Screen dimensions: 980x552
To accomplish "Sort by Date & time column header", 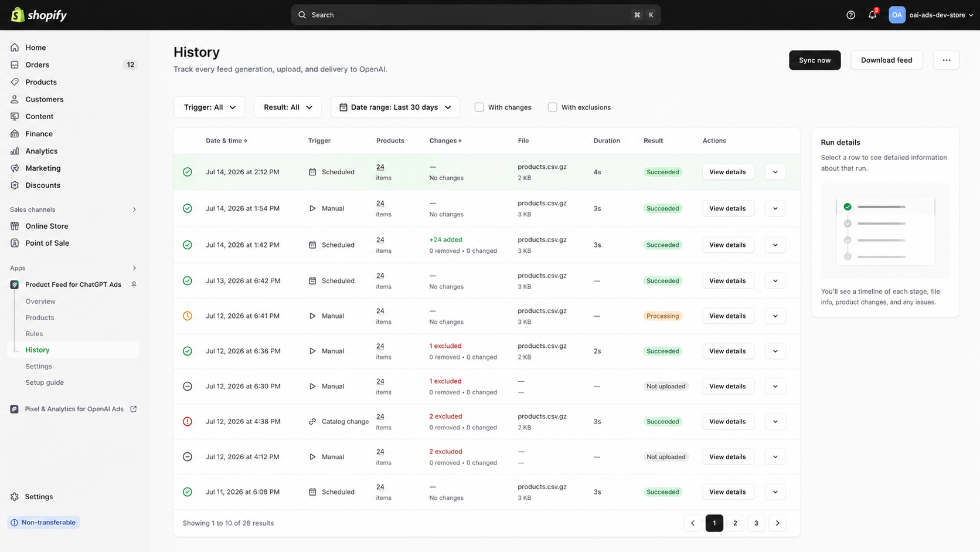I will coord(226,141).
